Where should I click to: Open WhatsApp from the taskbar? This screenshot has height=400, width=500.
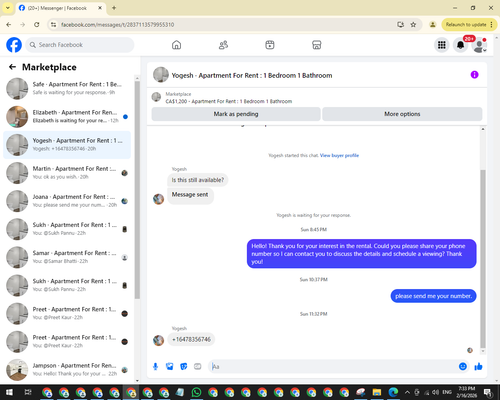pyautogui.click(x=197, y=392)
